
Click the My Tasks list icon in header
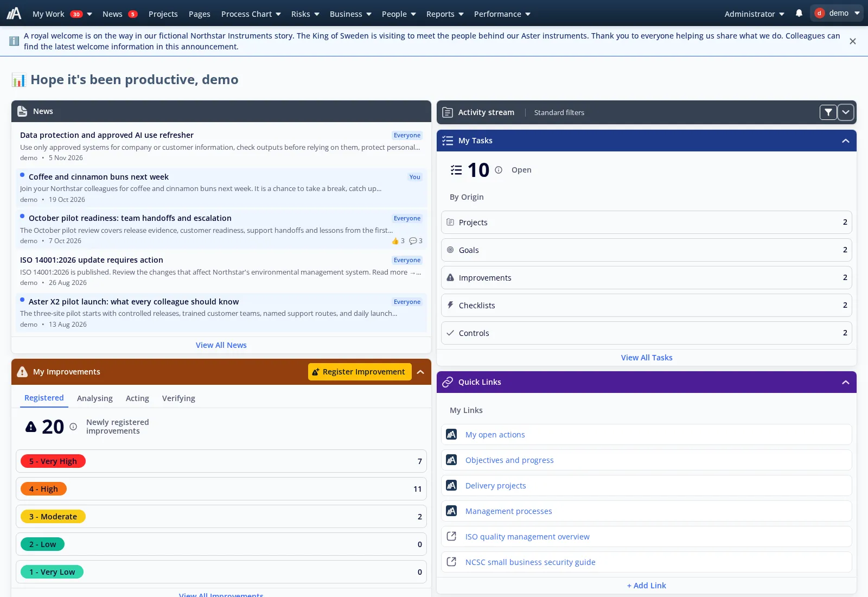(x=448, y=141)
